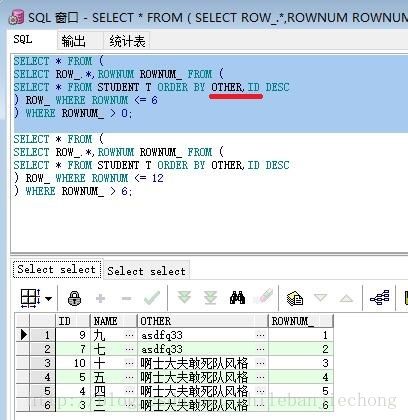Image resolution: width=408 pixels, height=420 pixels.
Task: Open OTHER ellipsis editor in row with ID 5
Action: [x=261, y=377]
